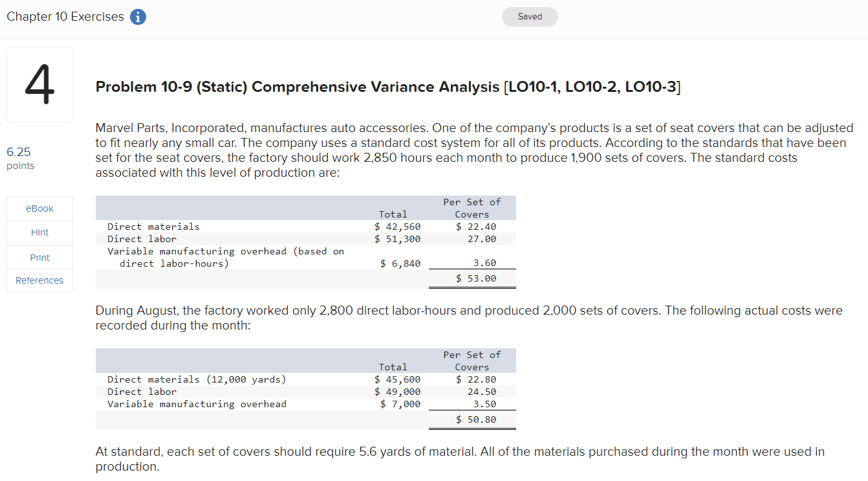Screen dimensions: 868x481
Task: Click the Problem 10-9 heading
Action: [x=387, y=87]
